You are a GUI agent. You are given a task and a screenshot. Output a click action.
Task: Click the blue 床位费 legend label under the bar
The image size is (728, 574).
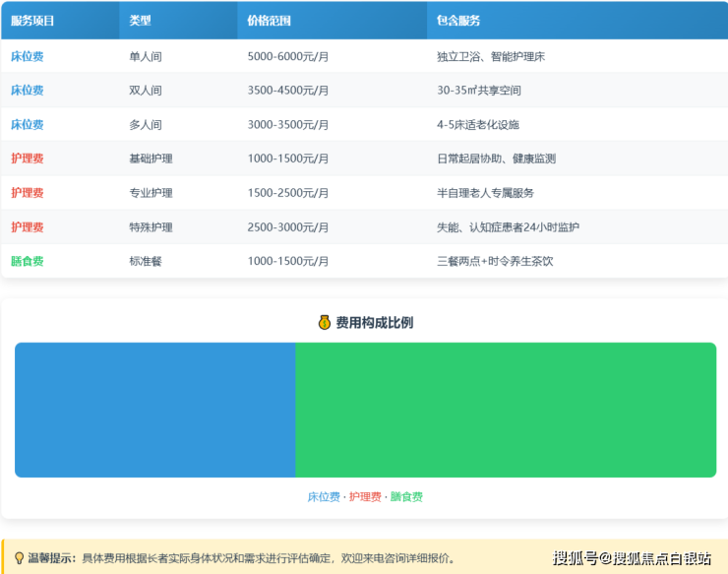[x=324, y=497]
